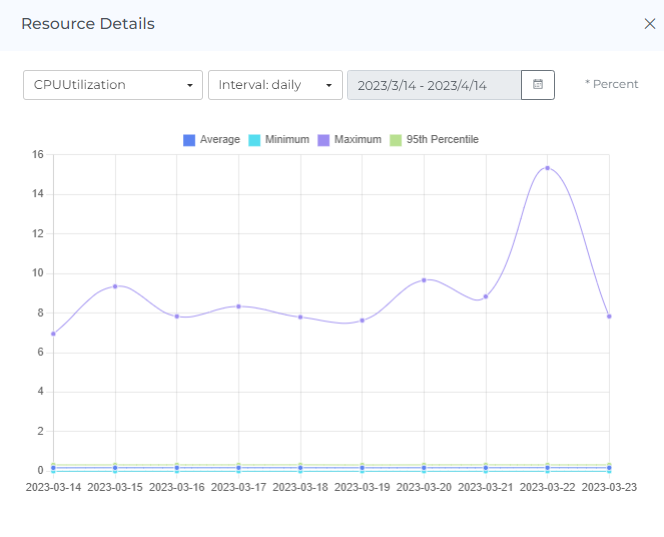This screenshot has height=537, width=664.
Task: Click the Resource Details title text
Action: coord(88,24)
